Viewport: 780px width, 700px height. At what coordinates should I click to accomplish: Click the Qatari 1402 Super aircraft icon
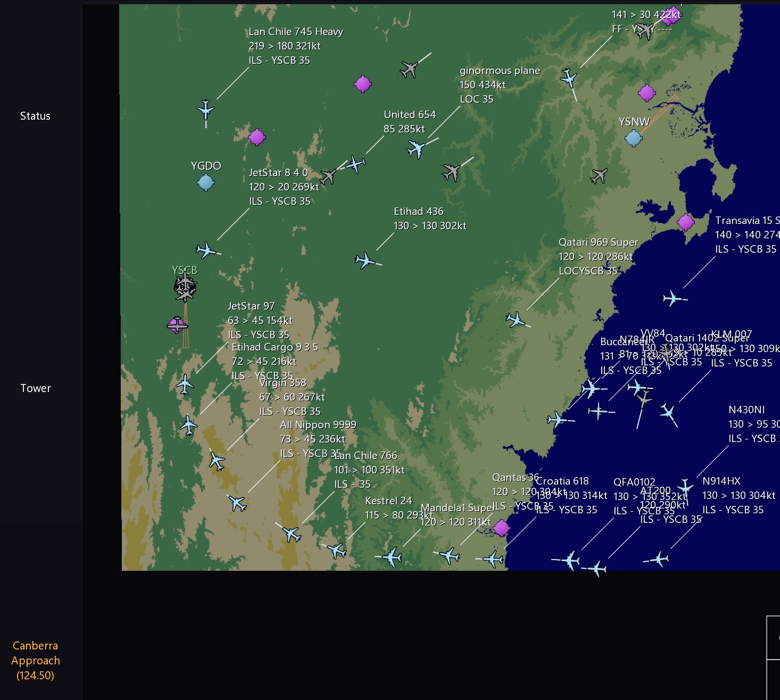[637, 387]
